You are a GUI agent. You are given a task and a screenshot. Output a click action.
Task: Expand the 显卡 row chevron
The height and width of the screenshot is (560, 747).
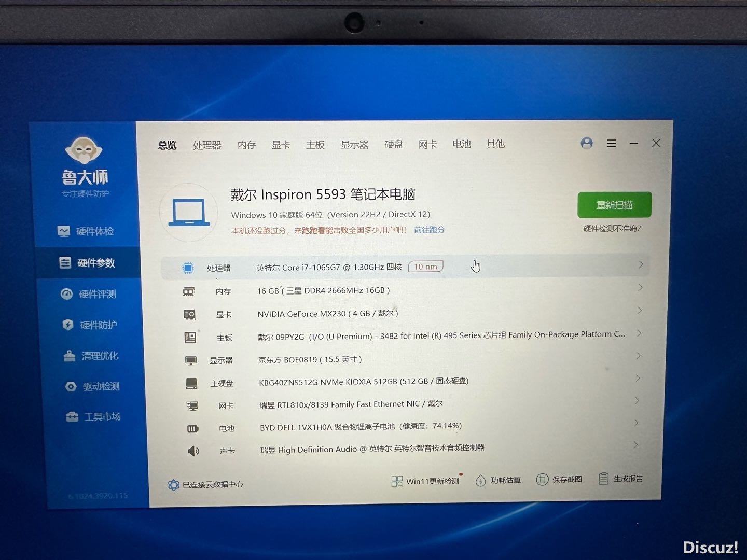(x=640, y=310)
